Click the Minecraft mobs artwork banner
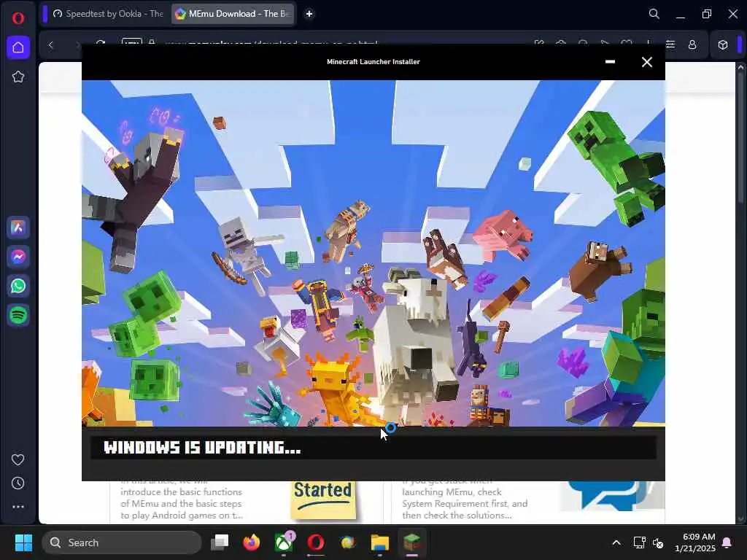This screenshot has height=560, width=747. tap(373, 253)
